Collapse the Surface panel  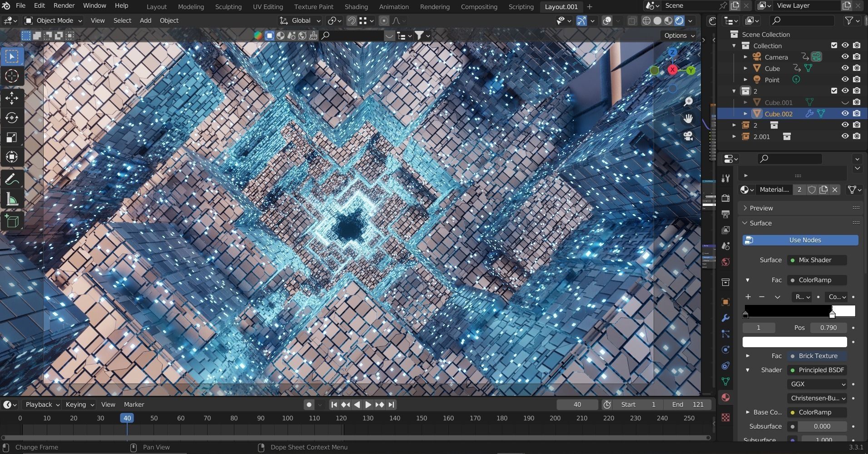click(760, 223)
